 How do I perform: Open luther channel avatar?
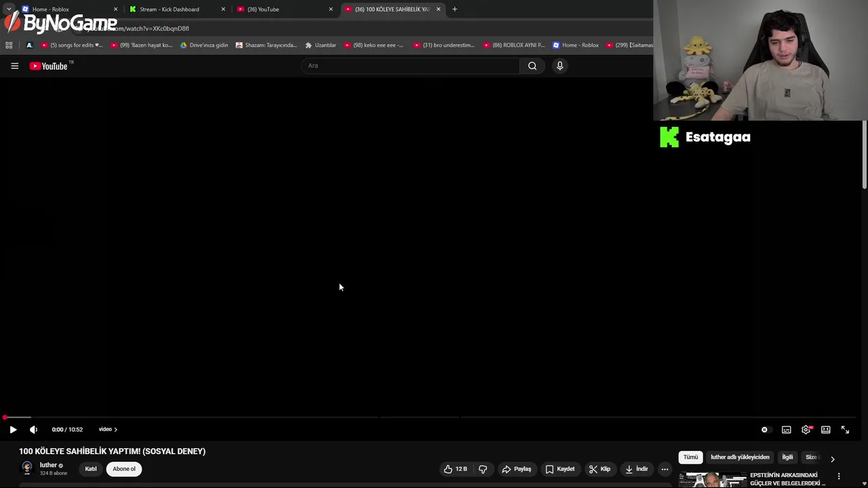point(27,468)
